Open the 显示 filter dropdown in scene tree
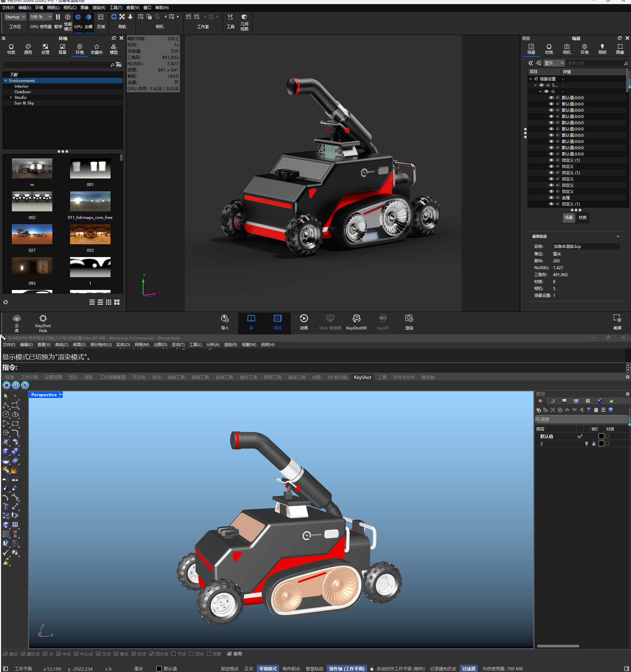631x672 pixels. (x=554, y=63)
